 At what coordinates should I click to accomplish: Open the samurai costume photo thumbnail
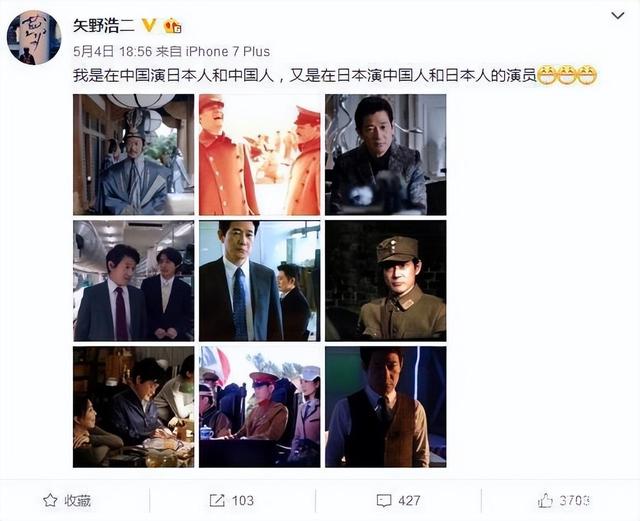tap(133, 155)
